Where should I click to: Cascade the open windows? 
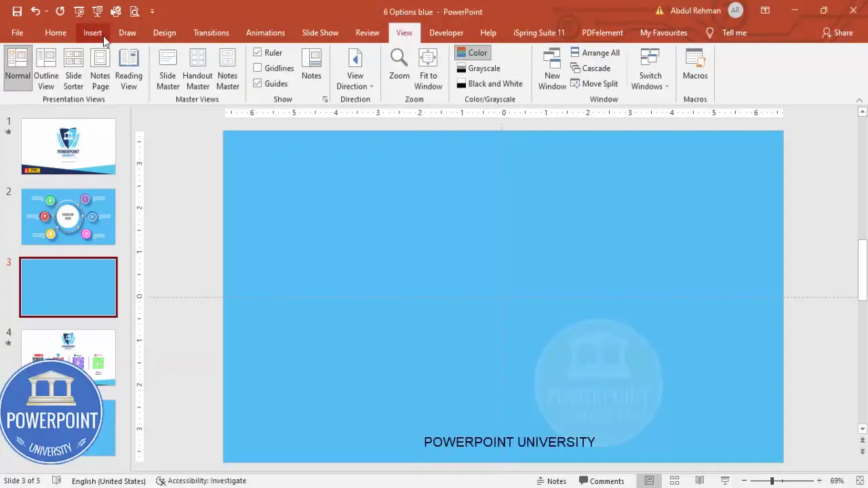coord(590,68)
